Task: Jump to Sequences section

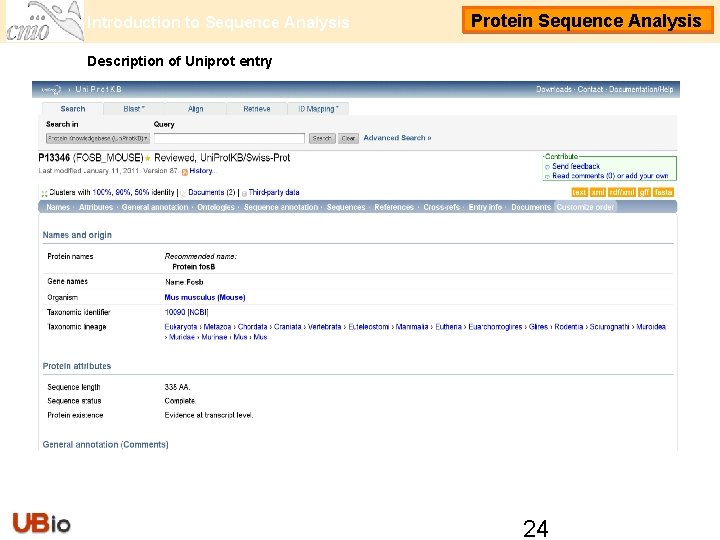Action: tap(346, 207)
